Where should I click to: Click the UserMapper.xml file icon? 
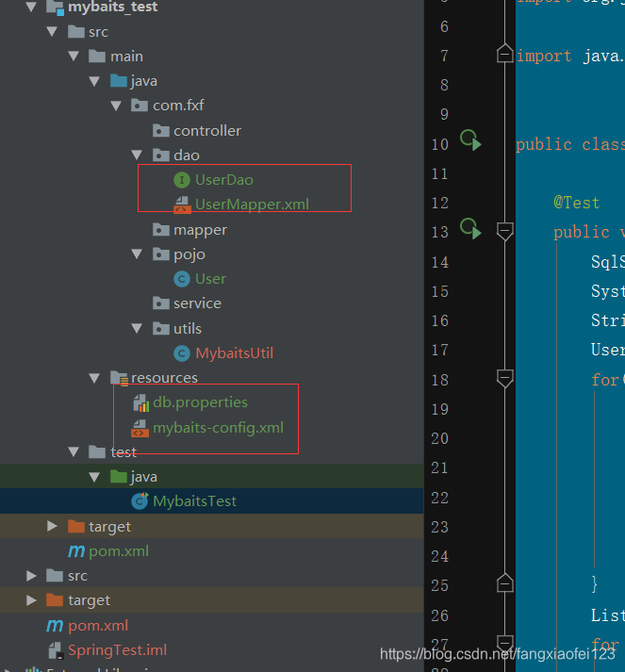[x=182, y=205]
